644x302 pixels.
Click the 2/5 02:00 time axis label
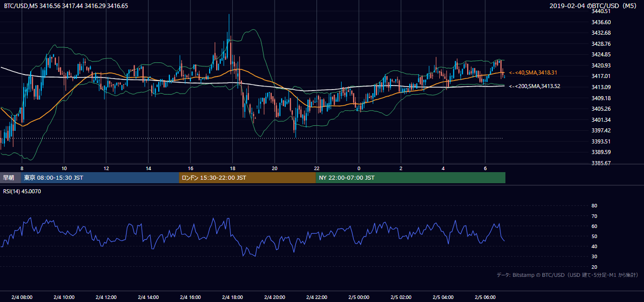(x=401, y=297)
